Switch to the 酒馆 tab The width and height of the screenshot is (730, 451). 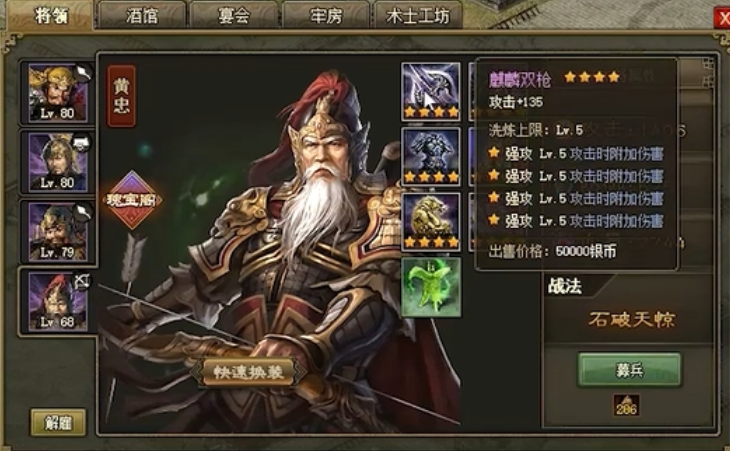click(142, 15)
